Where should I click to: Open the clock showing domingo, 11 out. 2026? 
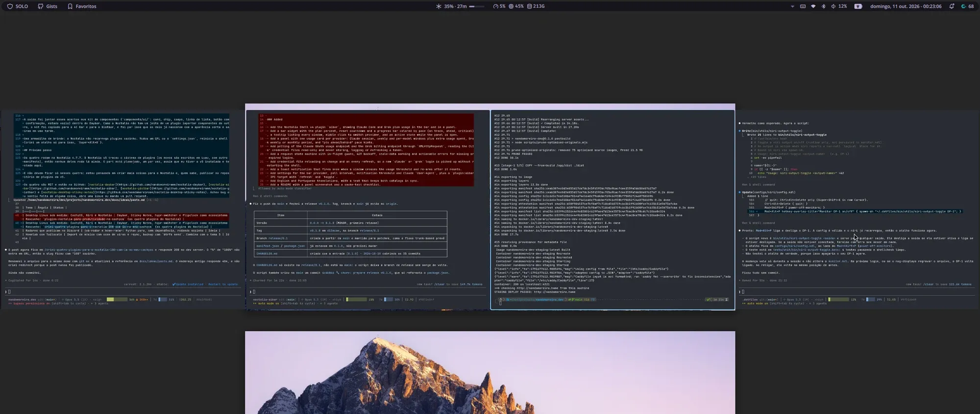point(906,6)
